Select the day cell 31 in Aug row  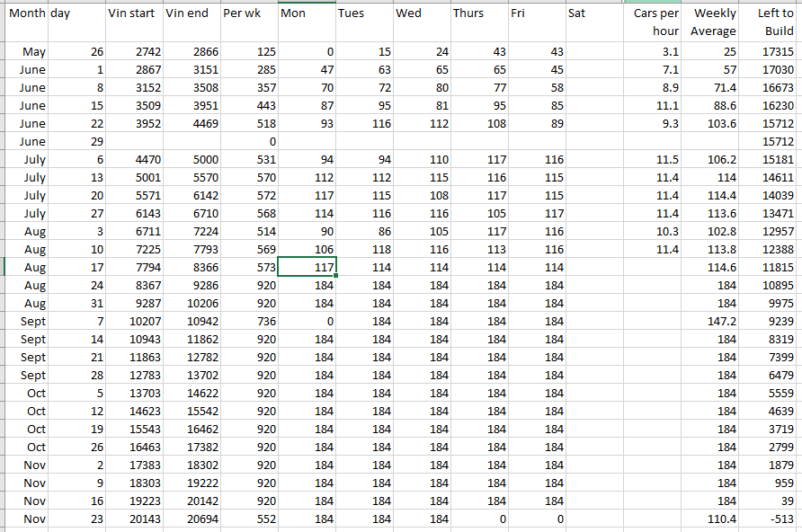click(76, 303)
